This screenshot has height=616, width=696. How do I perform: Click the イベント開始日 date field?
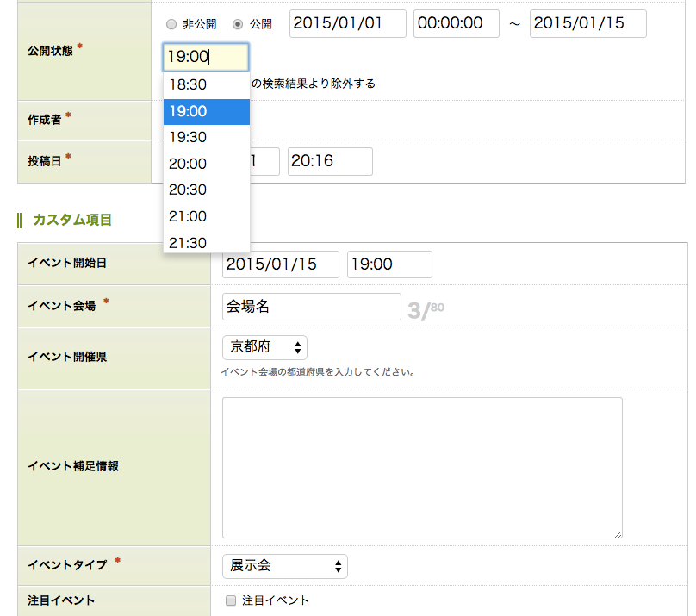[281, 264]
